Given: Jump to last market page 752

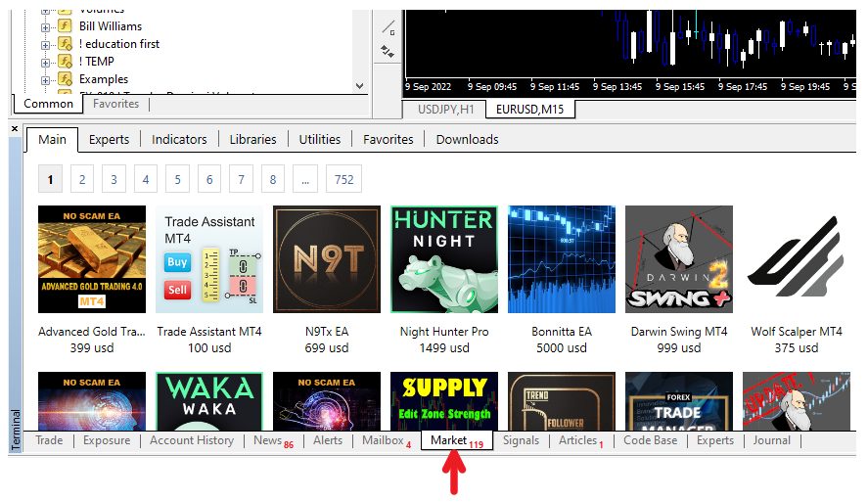Looking at the screenshot, I should coord(343,179).
